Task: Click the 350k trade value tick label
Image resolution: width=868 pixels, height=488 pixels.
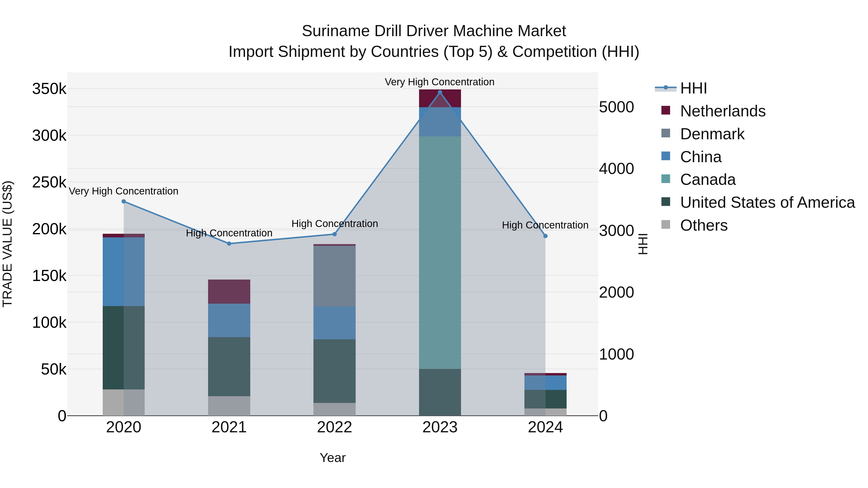Action: pos(49,89)
